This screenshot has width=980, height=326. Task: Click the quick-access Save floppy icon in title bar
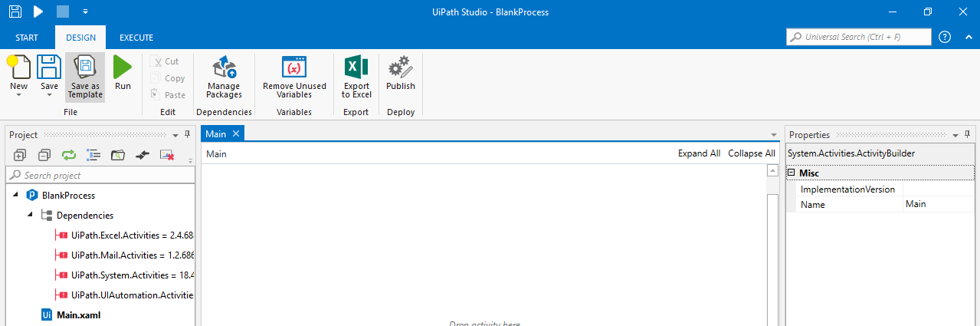(x=15, y=12)
